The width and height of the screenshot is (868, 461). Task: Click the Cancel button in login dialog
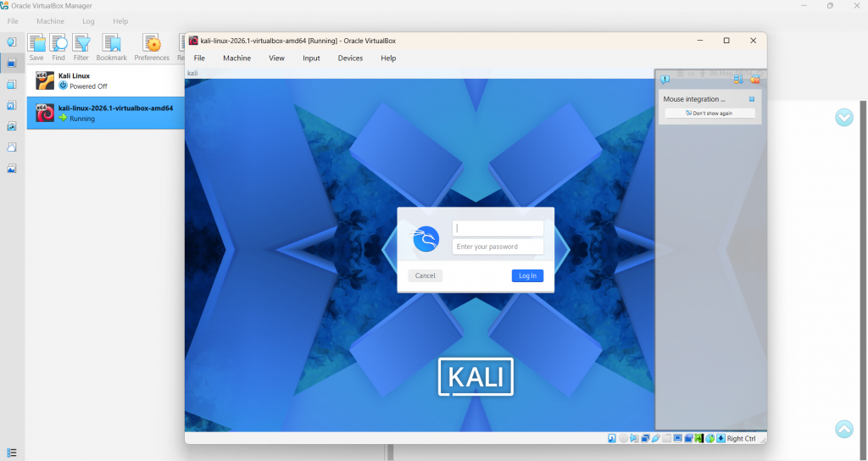click(x=426, y=275)
